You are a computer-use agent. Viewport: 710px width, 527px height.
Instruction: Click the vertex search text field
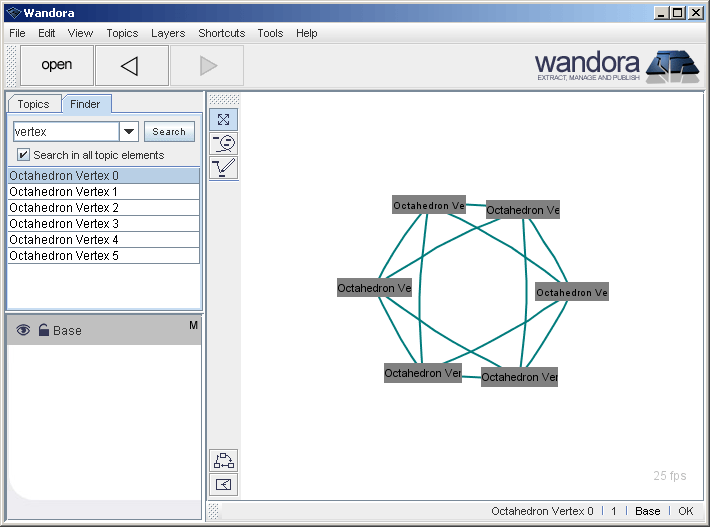click(66, 132)
